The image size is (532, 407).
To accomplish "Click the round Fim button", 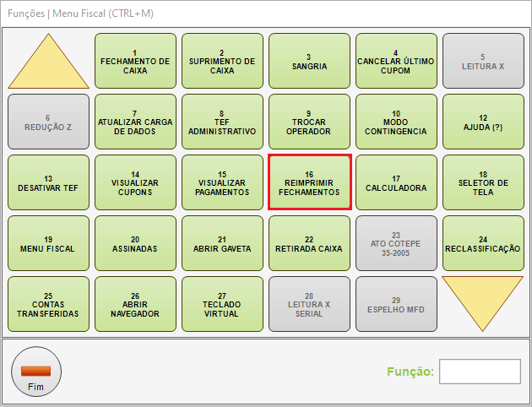I will click(x=36, y=372).
